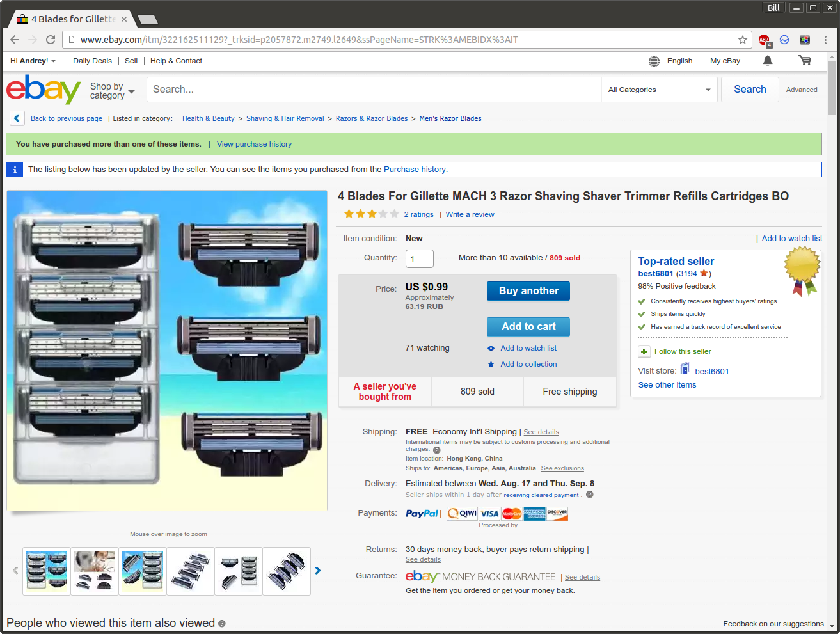This screenshot has width=840, height=634.
Task: Open the shopping cart icon
Action: 804,61
